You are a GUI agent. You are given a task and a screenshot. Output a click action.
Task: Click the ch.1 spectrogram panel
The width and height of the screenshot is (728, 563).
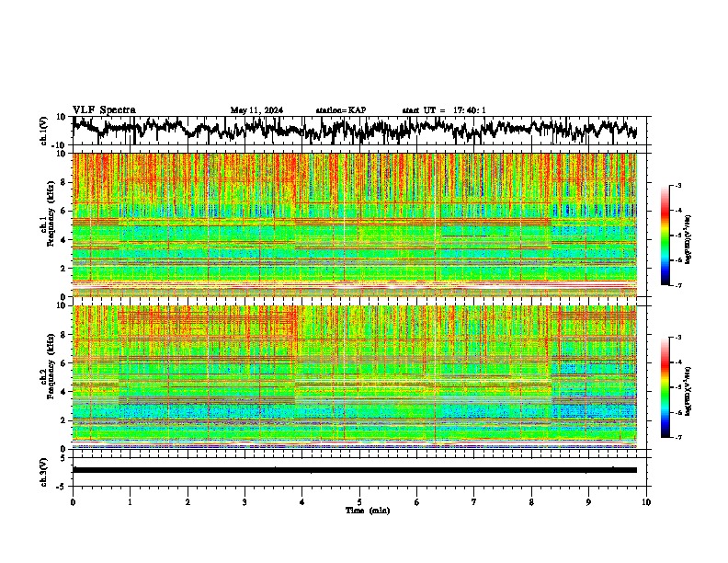[x=355, y=224]
